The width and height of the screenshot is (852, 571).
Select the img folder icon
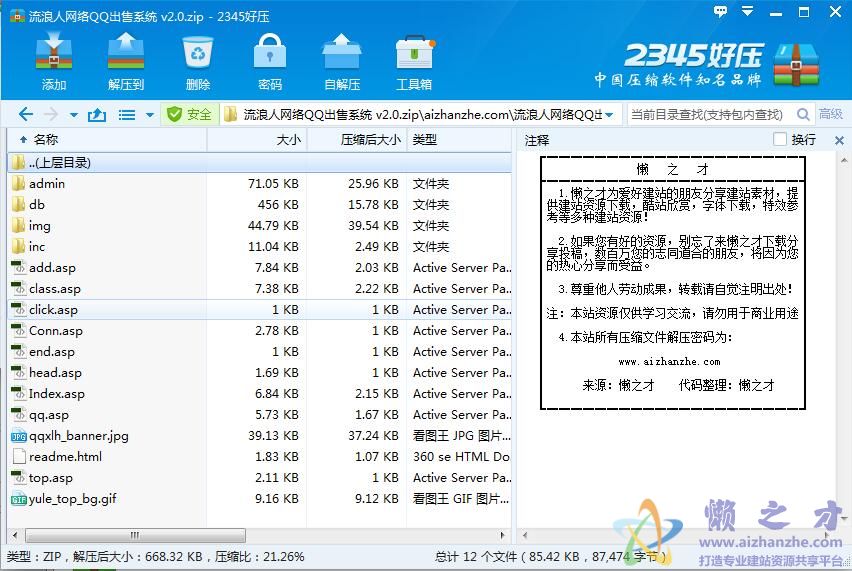pos(18,225)
